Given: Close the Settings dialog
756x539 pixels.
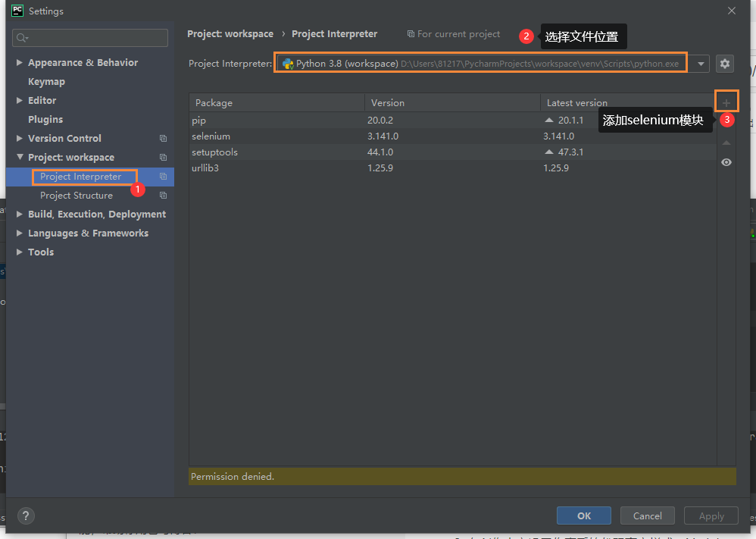Looking at the screenshot, I should 732,11.
